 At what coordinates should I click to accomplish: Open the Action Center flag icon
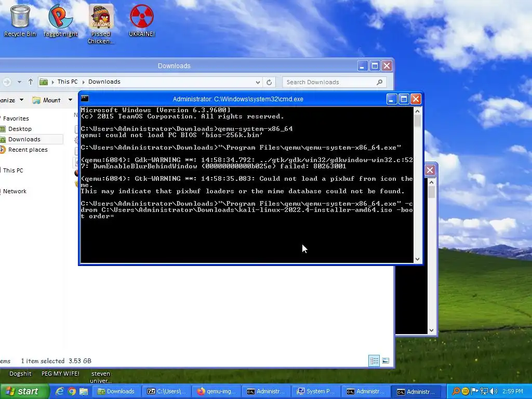pyautogui.click(x=475, y=391)
